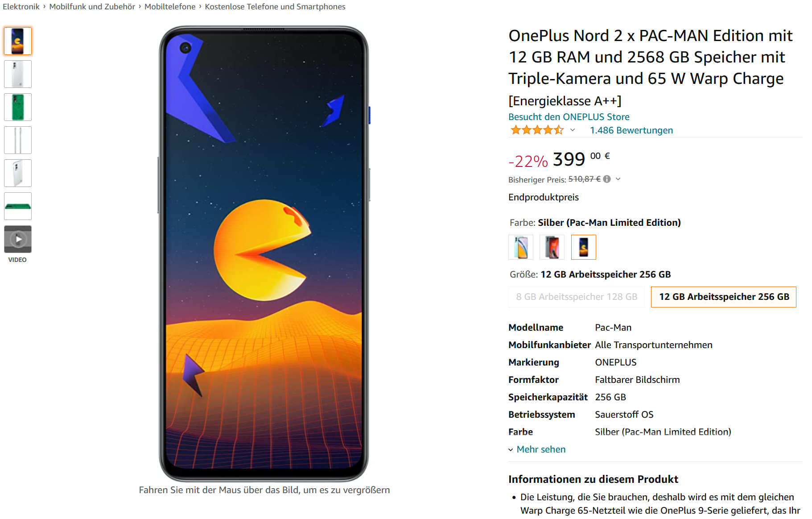
Task: Show the phone side-profile thumbnail
Action: click(x=18, y=140)
